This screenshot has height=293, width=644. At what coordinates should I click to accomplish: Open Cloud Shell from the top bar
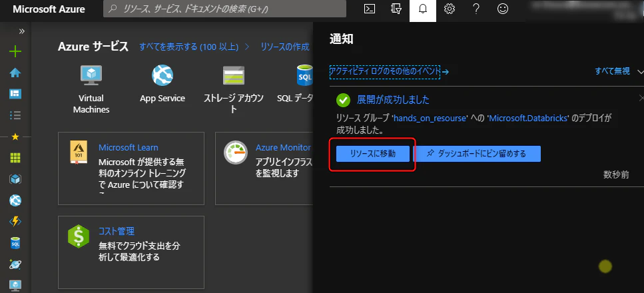pos(370,9)
